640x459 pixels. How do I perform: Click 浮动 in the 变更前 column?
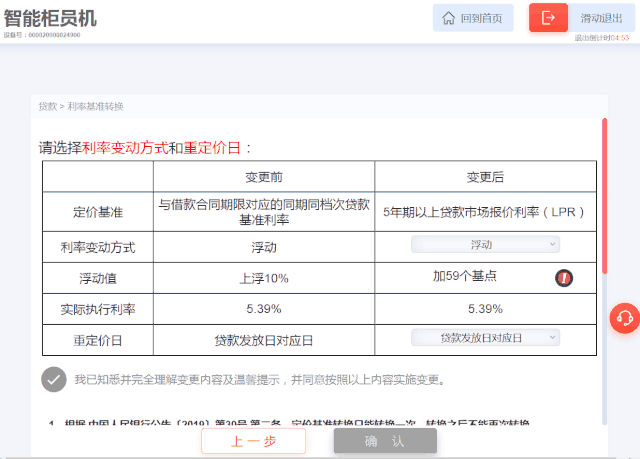(264, 247)
